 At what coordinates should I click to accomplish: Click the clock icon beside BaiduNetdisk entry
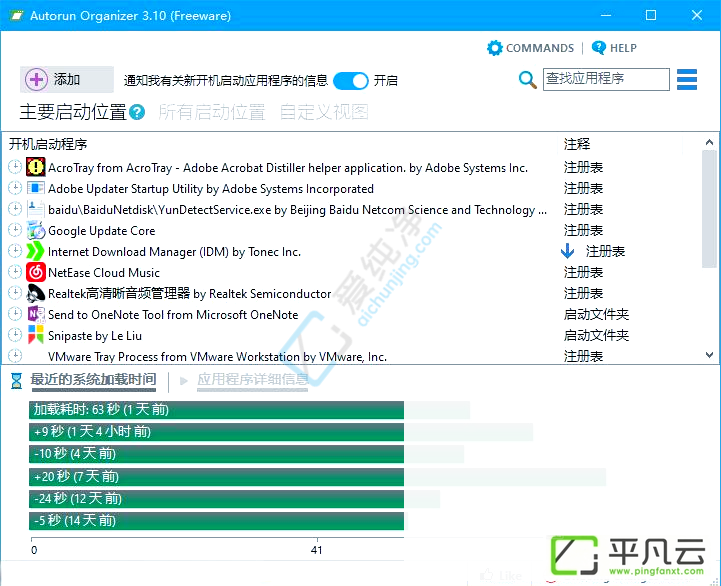pyautogui.click(x=15, y=209)
